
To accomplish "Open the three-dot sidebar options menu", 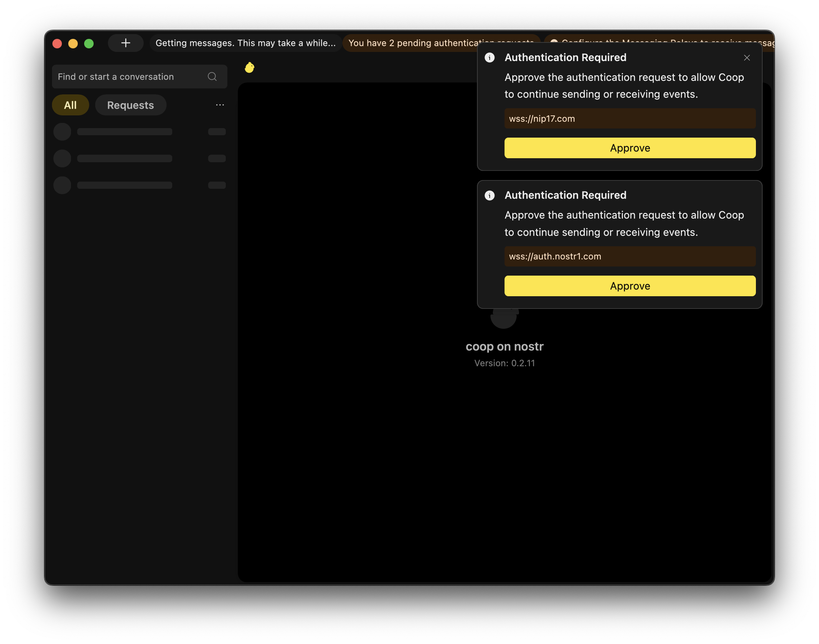I will 220,105.
